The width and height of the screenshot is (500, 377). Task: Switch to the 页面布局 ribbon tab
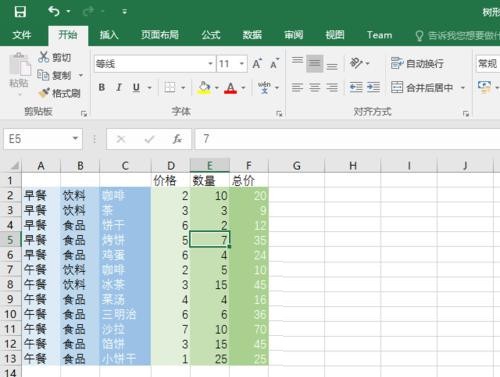point(160,35)
